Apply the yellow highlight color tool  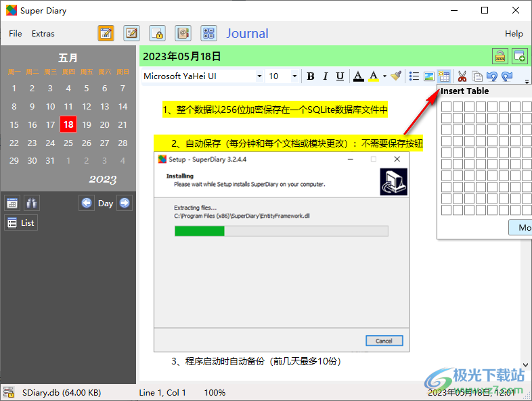point(374,76)
